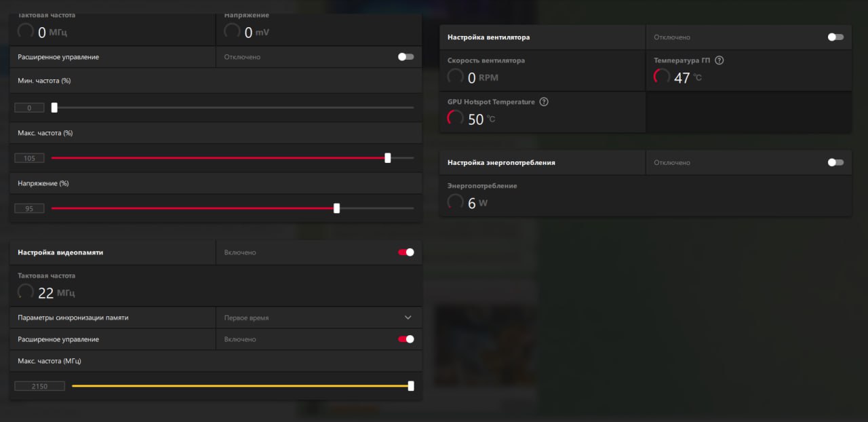The height and width of the screenshot is (422, 868).
Task: Click the 47 °C GPU temperature gauge
Action: [x=662, y=77]
